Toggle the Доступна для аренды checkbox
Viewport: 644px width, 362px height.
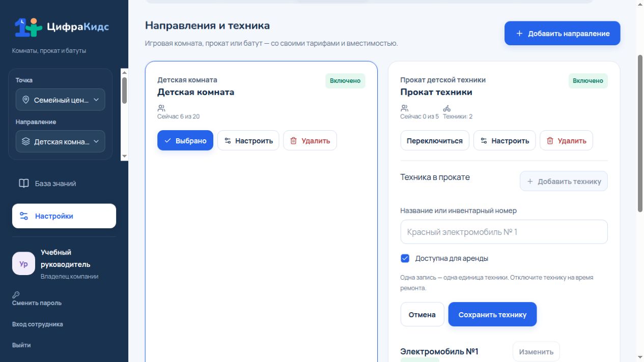coord(405,258)
